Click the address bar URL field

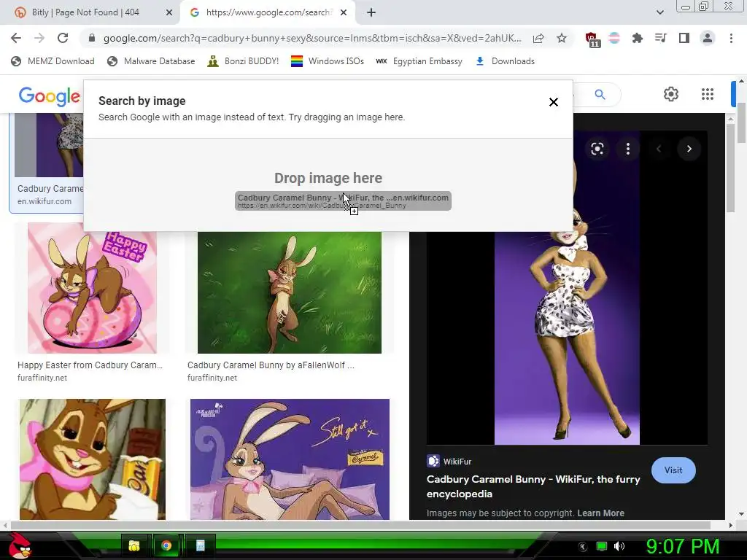pos(312,38)
